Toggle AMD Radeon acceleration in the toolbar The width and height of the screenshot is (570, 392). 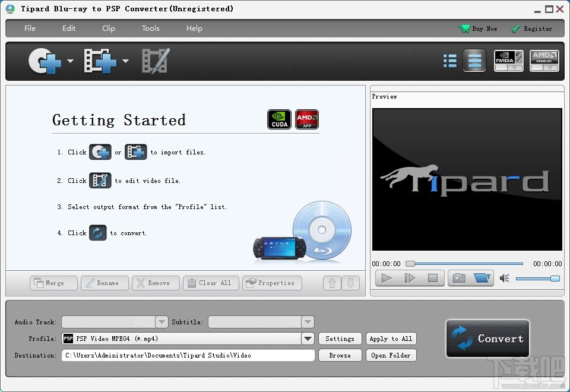544,61
